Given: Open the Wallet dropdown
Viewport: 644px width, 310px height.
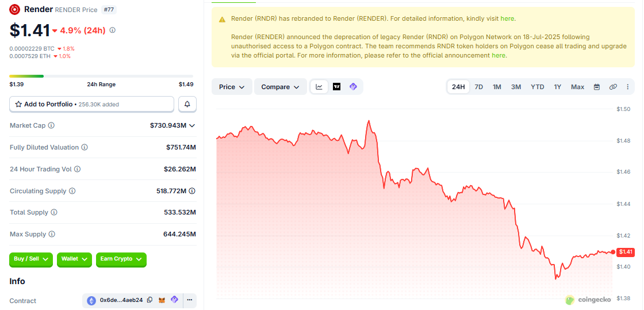Looking at the screenshot, I should click(74, 259).
